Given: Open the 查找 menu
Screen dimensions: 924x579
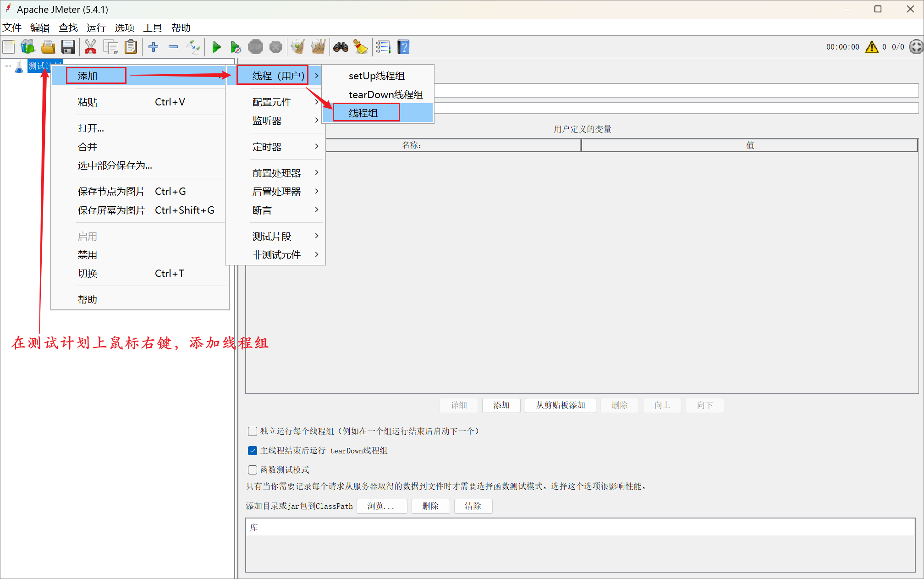Looking at the screenshot, I should click(x=68, y=28).
